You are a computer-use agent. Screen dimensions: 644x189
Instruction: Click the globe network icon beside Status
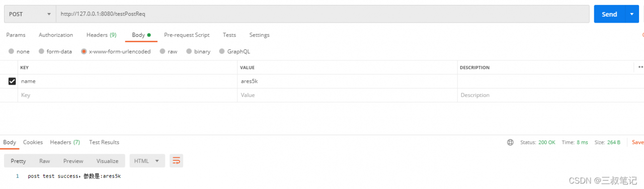point(511,142)
